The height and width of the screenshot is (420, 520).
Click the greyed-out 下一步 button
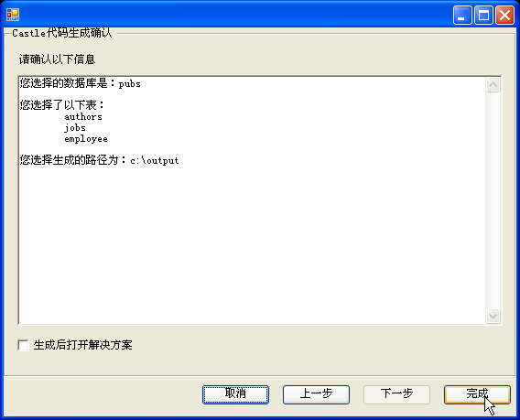pyautogui.click(x=396, y=394)
